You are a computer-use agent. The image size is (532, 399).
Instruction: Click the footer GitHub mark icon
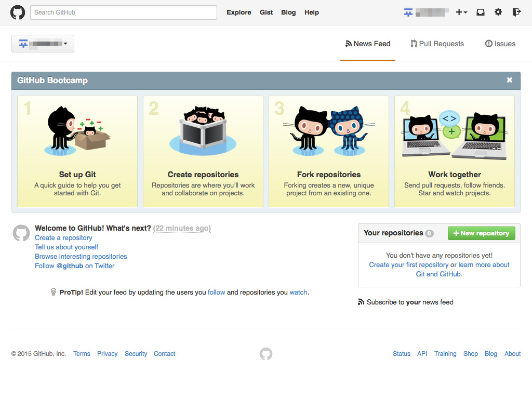click(266, 354)
